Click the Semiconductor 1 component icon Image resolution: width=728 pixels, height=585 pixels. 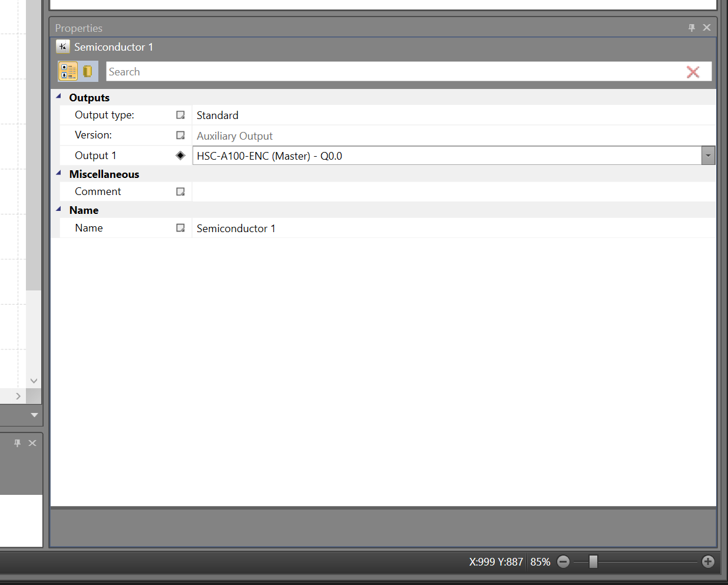(x=62, y=47)
